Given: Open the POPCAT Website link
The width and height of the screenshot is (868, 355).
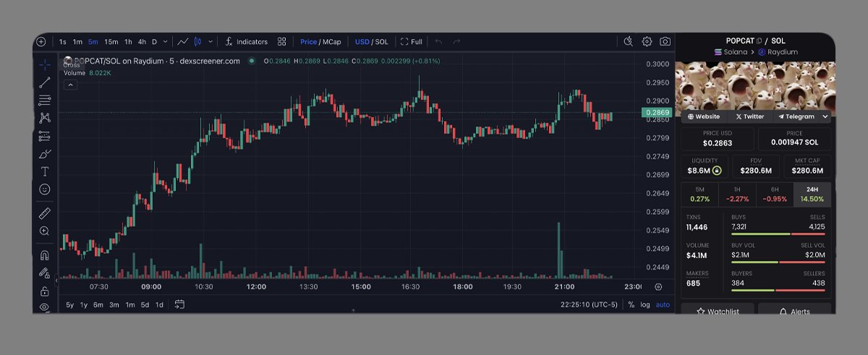Looking at the screenshot, I should 703,116.
